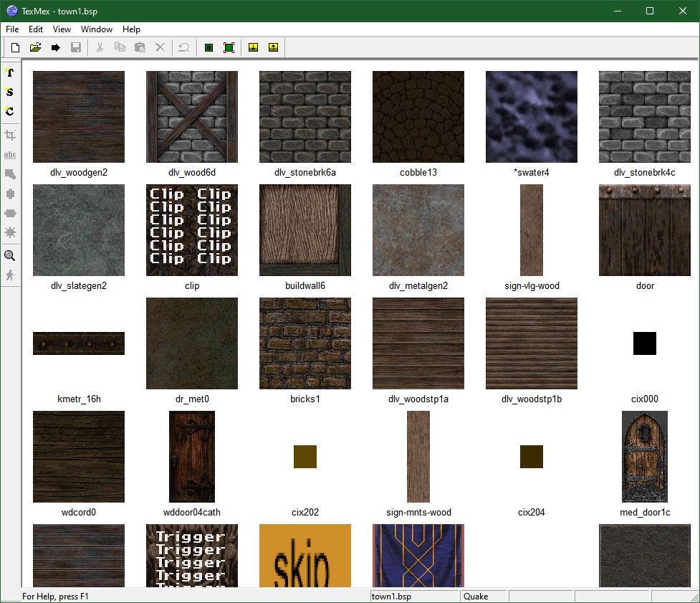Select the med_door1c door texture
The image size is (700, 603).
645,457
